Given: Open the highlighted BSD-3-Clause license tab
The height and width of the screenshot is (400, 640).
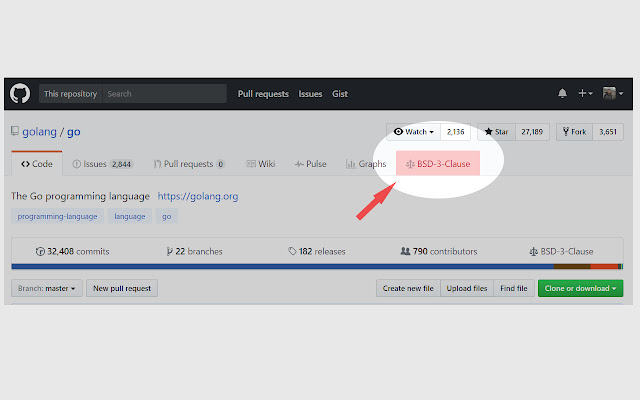Looking at the screenshot, I should 438,164.
